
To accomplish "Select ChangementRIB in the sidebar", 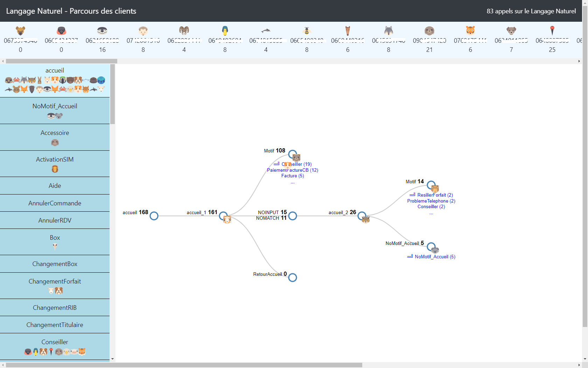I will point(55,308).
